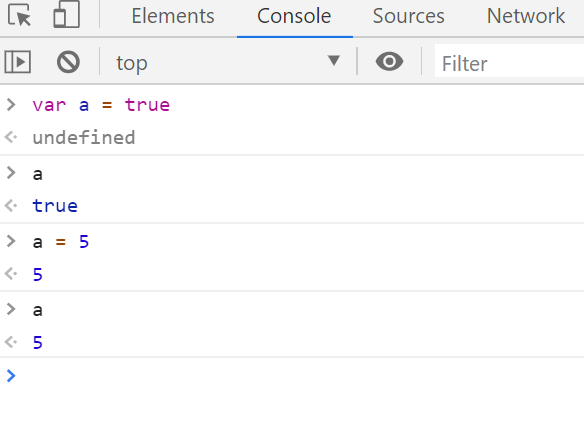
Task: Click the 'a = 5' console entry
Action: 61,242
